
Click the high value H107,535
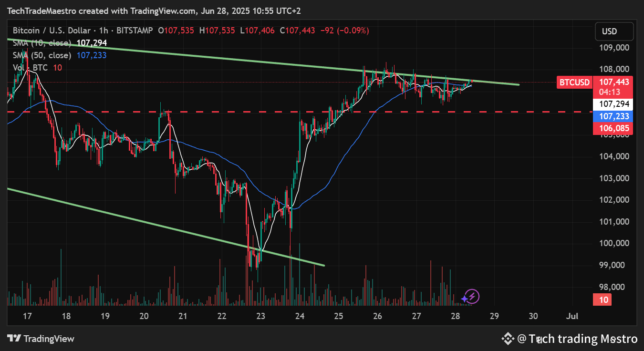[x=217, y=31]
